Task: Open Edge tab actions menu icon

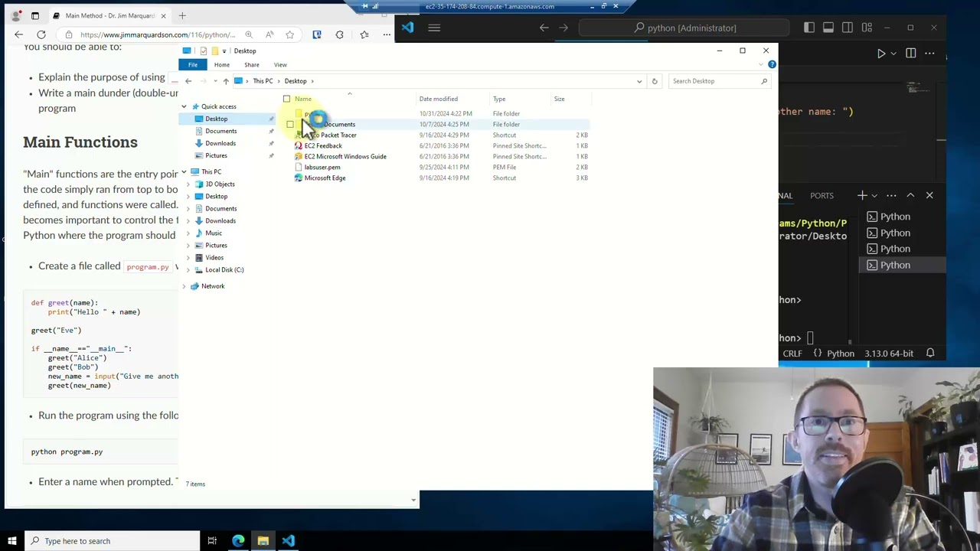Action: coord(34,15)
